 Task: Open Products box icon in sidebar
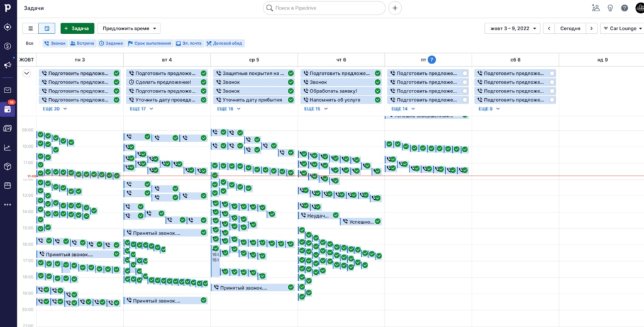(x=8, y=167)
